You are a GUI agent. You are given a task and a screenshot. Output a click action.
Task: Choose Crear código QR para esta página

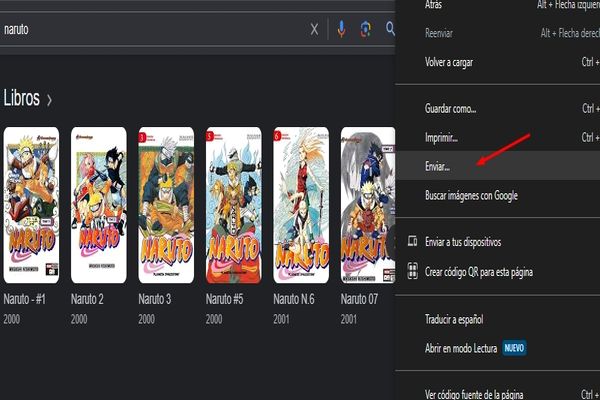click(497, 271)
